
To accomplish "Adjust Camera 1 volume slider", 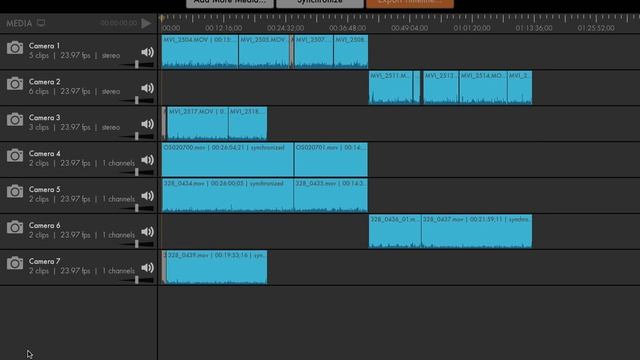I will [x=138, y=64].
